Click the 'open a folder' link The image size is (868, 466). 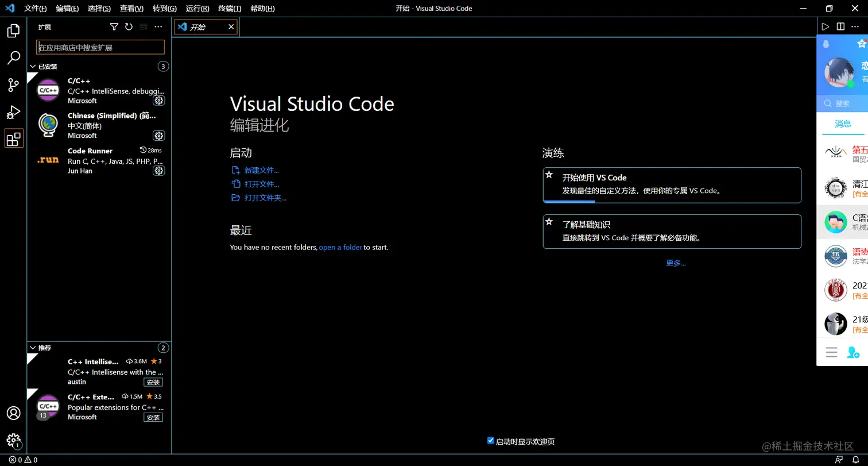340,247
